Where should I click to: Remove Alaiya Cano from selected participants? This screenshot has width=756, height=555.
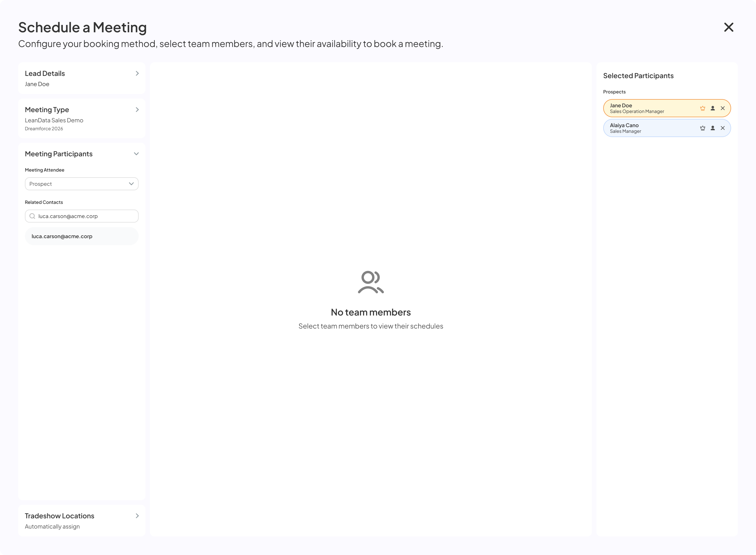723,128
